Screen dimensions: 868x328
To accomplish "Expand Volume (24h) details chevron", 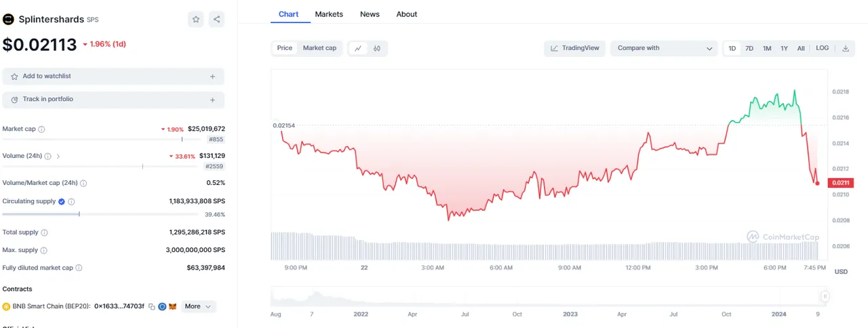I will pos(58,156).
